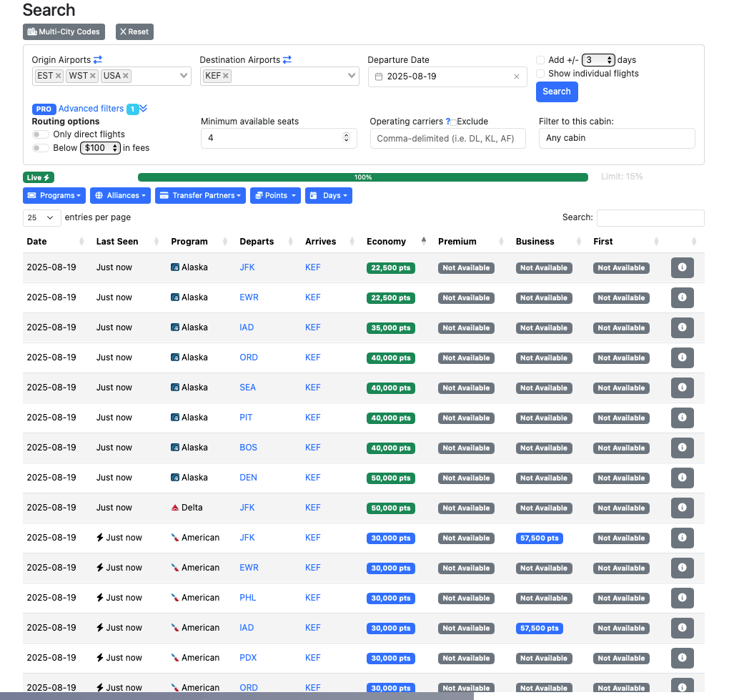Remove the USA origin tag
Screen dimensions: 729x700
126,76
